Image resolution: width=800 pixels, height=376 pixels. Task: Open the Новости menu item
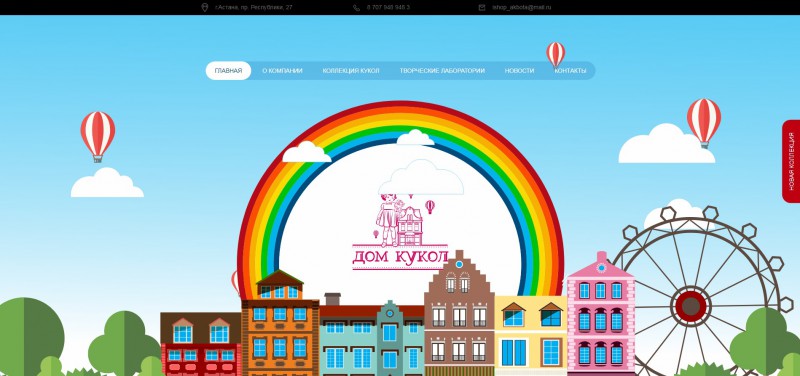coord(519,71)
